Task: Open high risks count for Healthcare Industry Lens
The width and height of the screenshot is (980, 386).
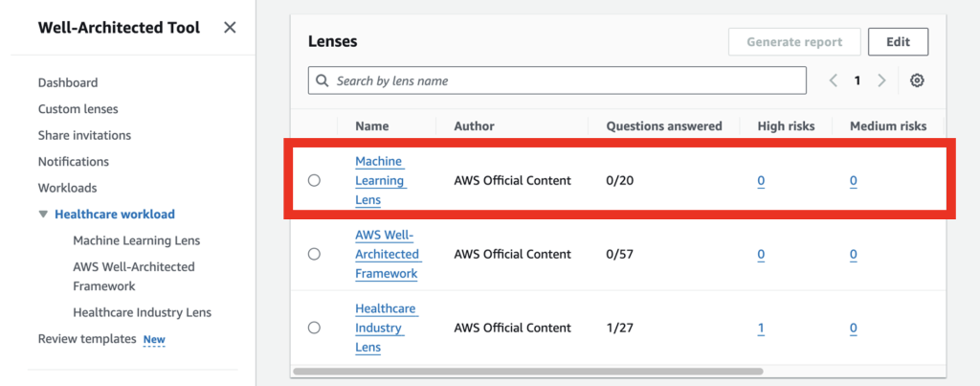Action: [761, 329]
